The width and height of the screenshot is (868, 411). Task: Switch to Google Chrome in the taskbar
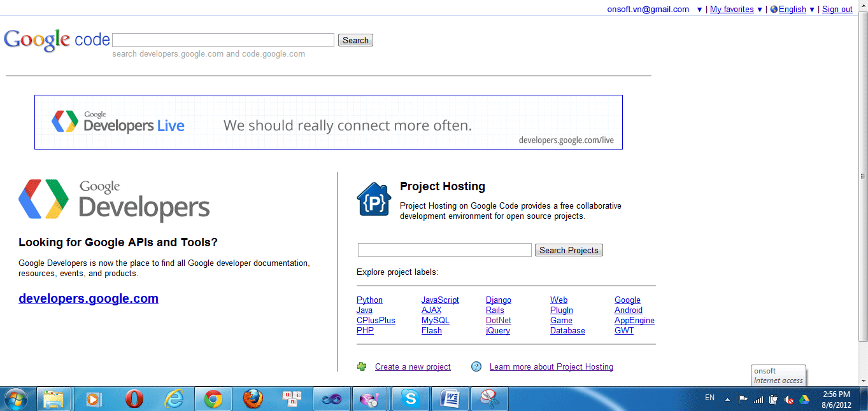(x=213, y=399)
